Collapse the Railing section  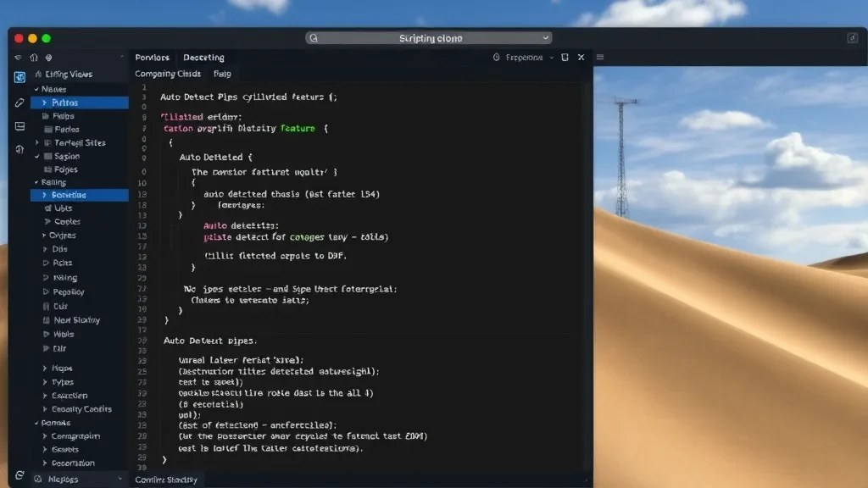35,182
